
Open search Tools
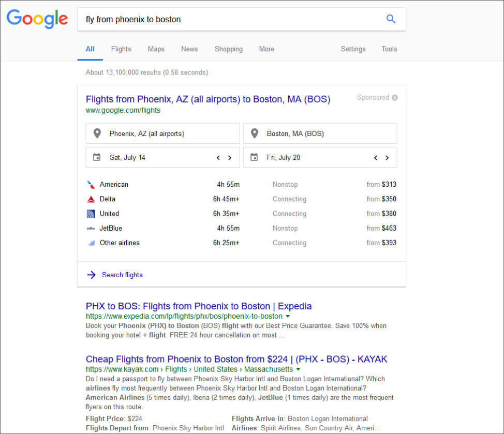[x=389, y=49]
